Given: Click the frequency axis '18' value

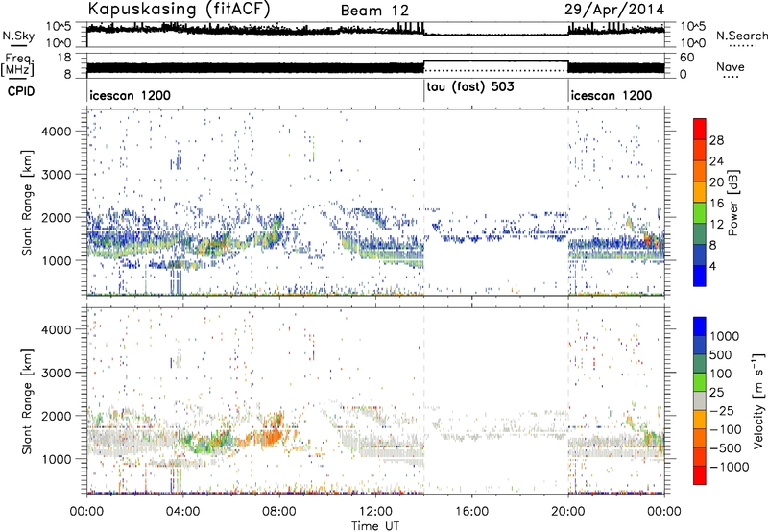Looking at the screenshot, I should (x=64, y=58).
